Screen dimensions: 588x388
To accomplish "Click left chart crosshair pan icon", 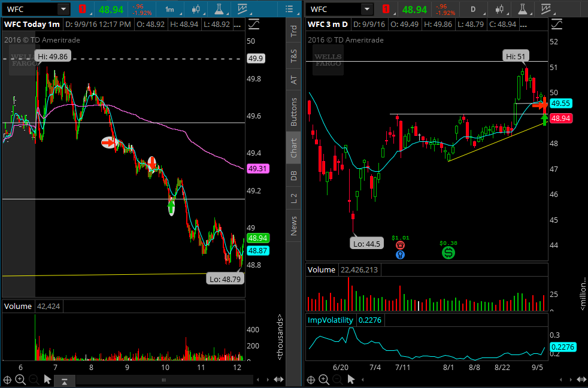I will (x=7, y=380).
